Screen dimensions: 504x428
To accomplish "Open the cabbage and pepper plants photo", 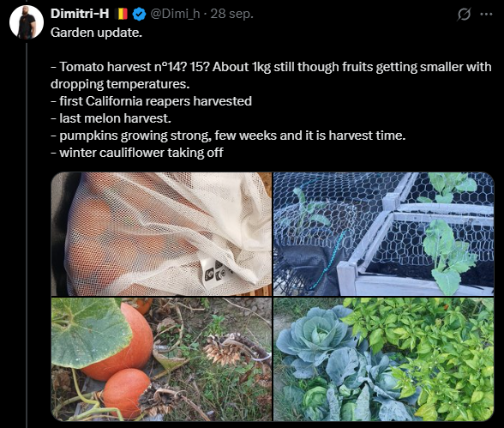I will tap(383, 359).
